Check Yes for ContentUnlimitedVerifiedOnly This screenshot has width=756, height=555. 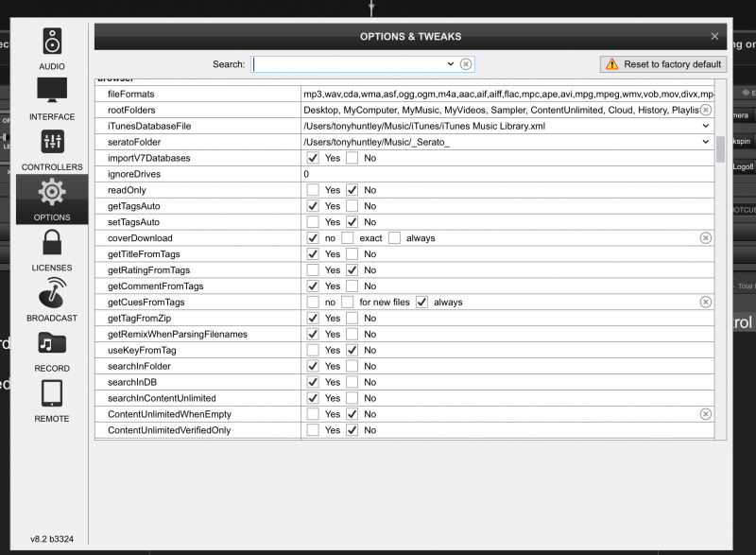point(313,430)
